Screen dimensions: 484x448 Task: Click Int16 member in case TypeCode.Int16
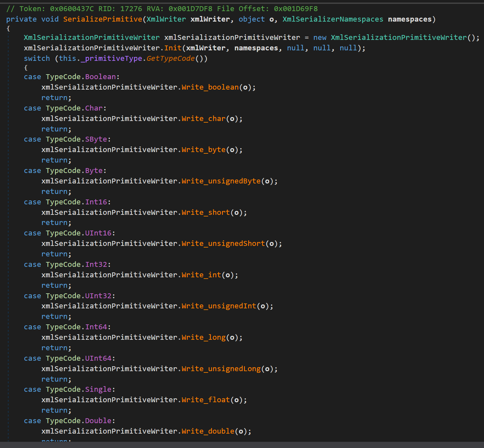[x=96, y=202]
